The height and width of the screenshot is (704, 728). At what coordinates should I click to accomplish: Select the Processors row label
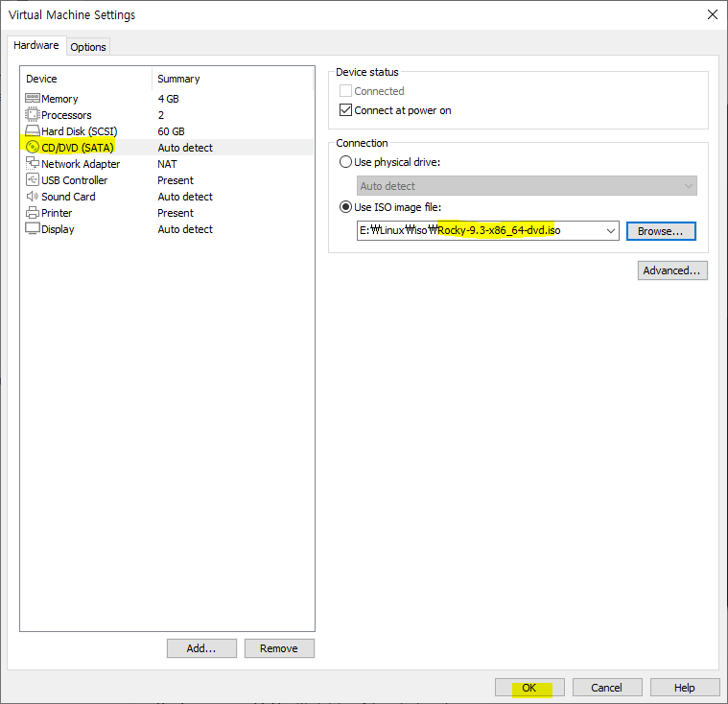[66, 115]
